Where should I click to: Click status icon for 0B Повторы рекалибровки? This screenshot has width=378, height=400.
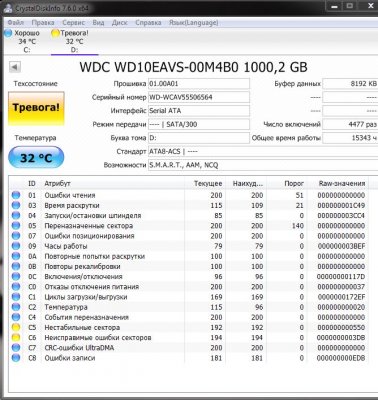click(16, 266)
